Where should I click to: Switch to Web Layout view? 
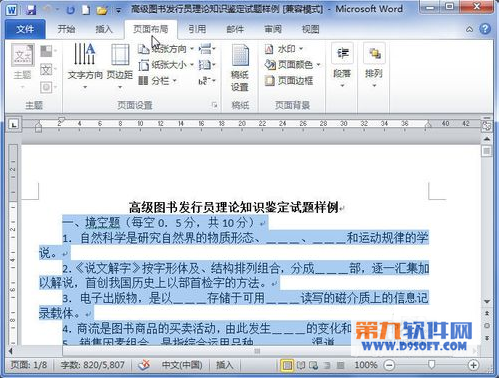[x=314, y=366]
